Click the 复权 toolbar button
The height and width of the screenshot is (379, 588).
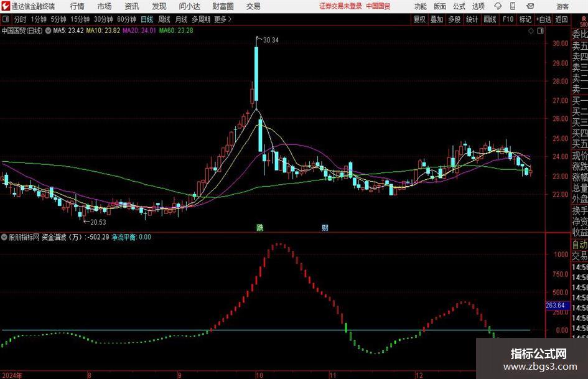[419, 19]
